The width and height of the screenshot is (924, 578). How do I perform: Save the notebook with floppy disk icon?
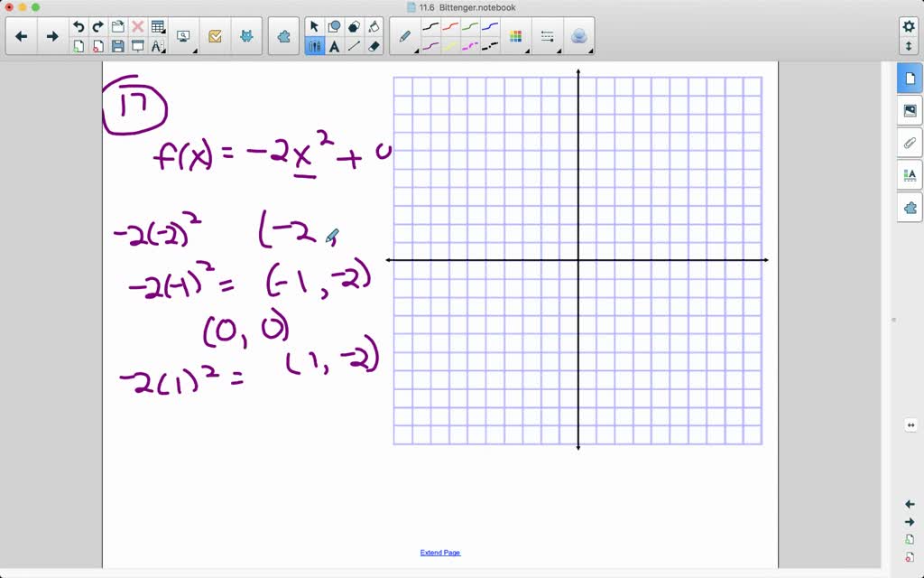(118, 46)
